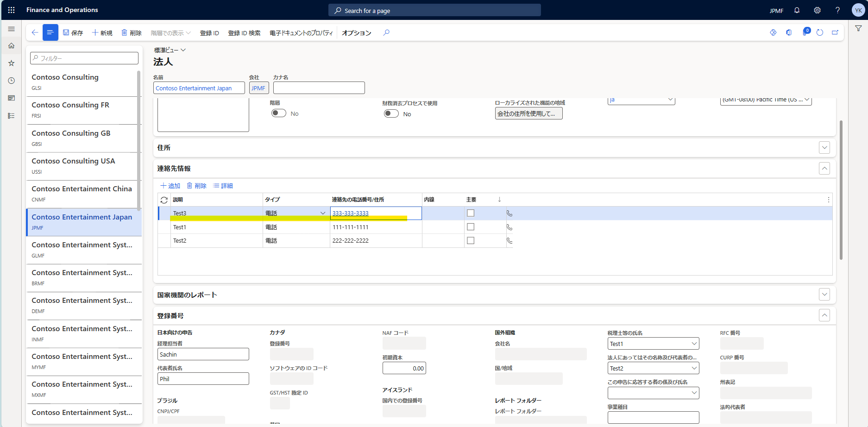
Task: Open the filter funnel pane icon
Action: [x=858, y=29]
